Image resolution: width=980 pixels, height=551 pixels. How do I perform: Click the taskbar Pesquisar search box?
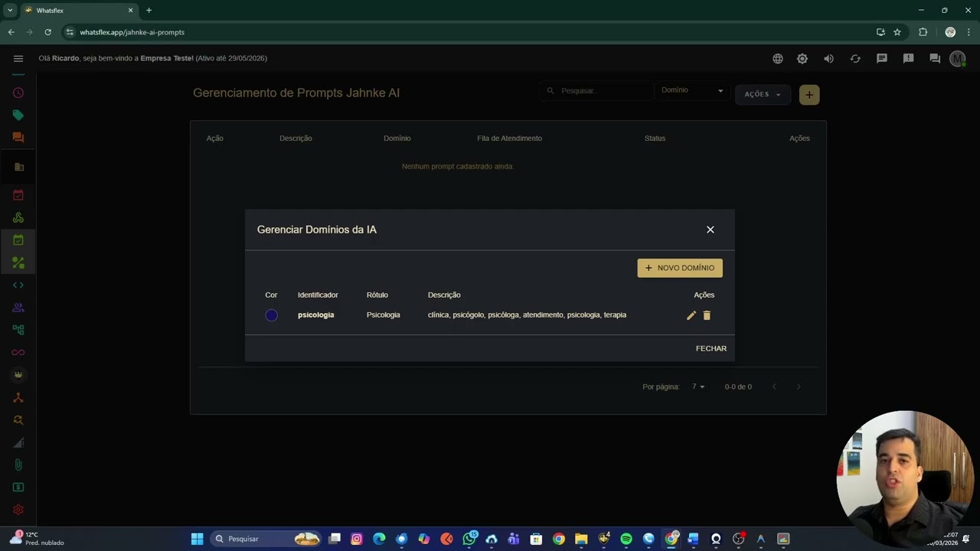tap(265, 539)
